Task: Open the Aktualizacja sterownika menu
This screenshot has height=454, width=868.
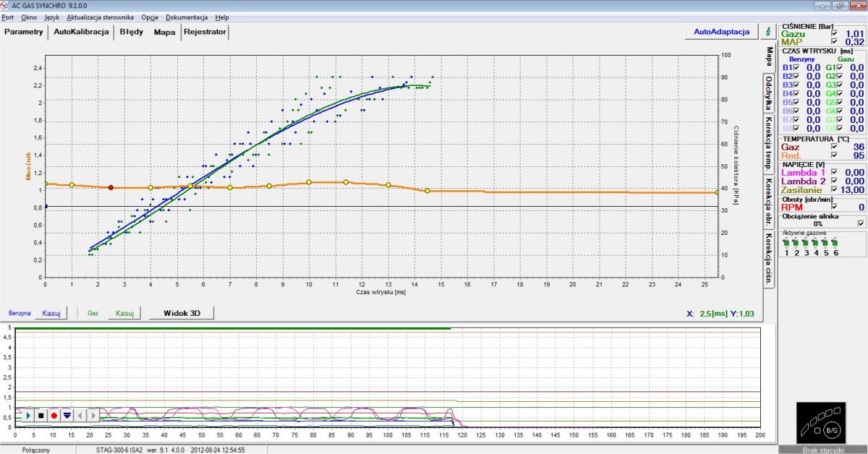Action: tap(100, 17)
